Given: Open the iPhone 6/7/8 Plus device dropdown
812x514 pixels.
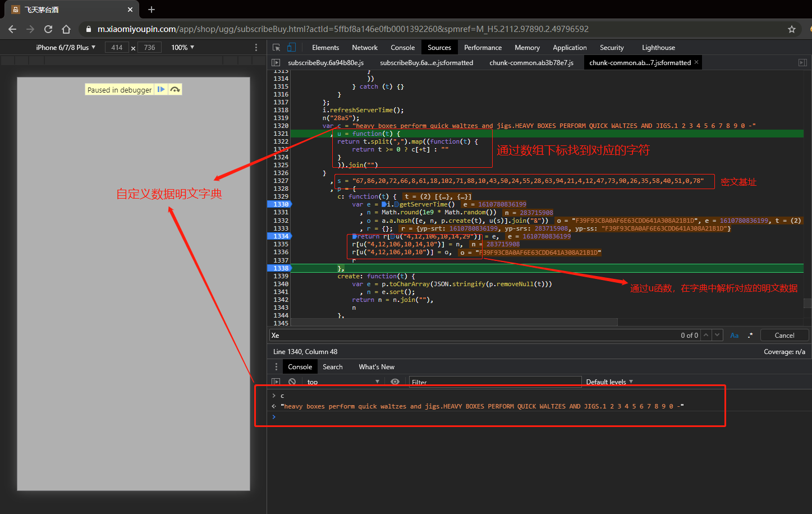Looking at the screenshot, I should 66,48.
